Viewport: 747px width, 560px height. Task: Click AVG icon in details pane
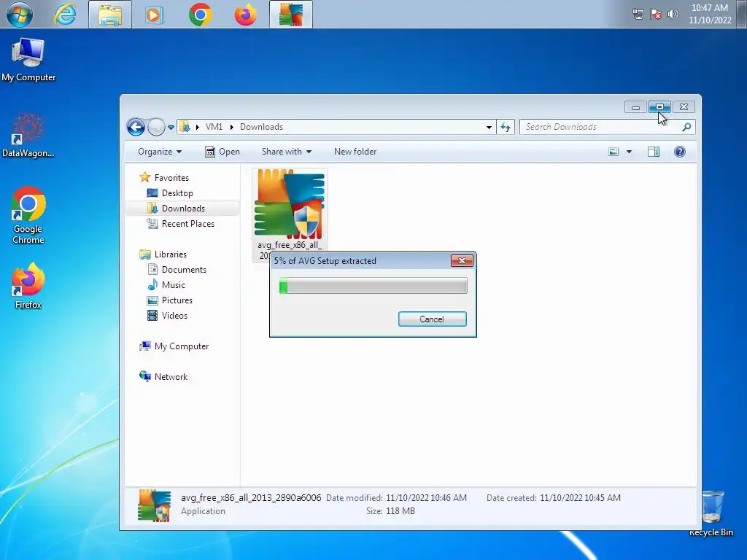tap(154, 505)
